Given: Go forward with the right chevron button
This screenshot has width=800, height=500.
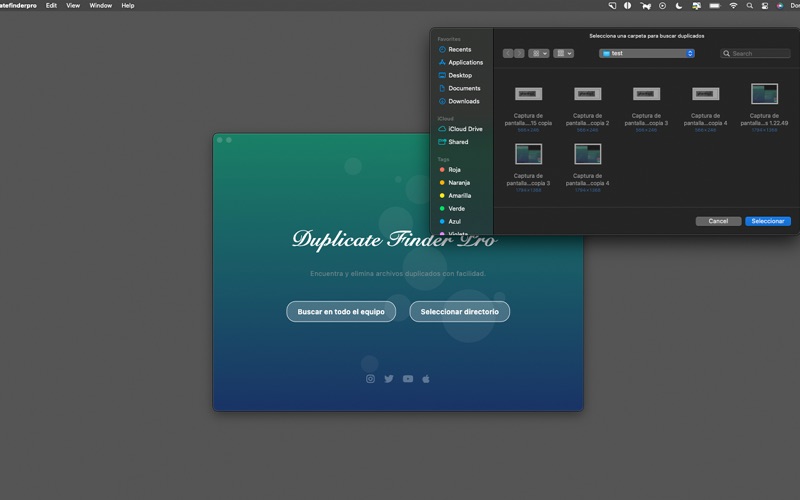Looking at the screenshot, I should pyautogui.click(x=519, y=53).
